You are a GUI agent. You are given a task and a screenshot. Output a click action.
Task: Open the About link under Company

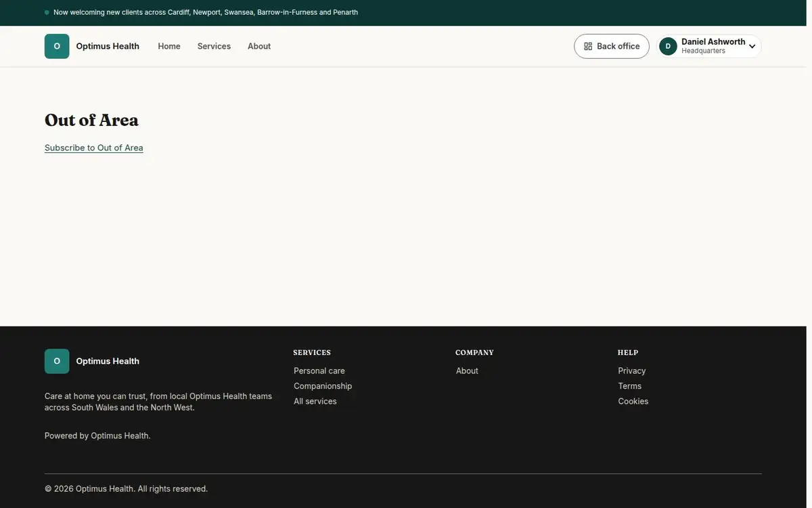point(467,371)
